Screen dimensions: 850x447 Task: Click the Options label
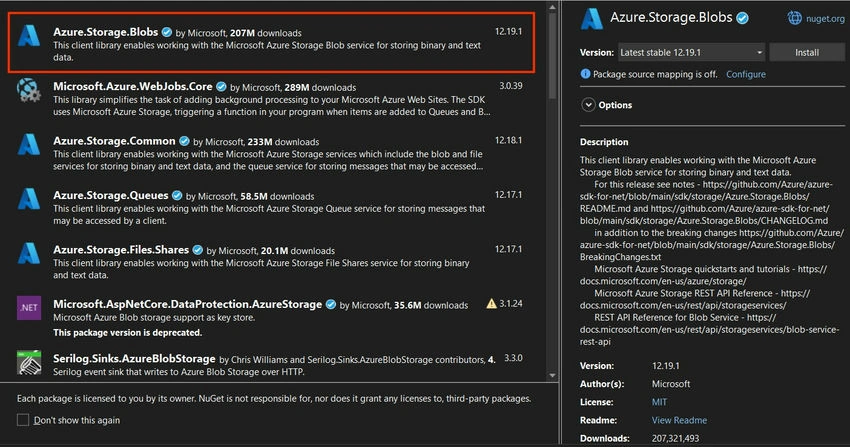point(615,105)
